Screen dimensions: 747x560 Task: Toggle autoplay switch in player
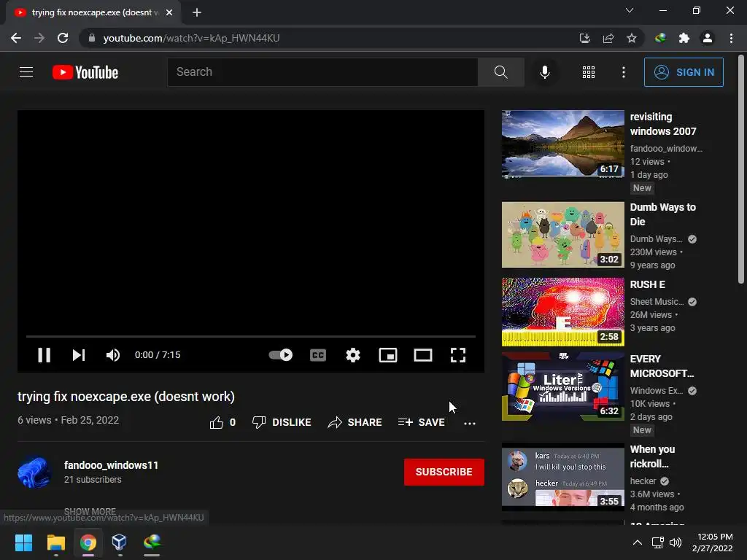coord(281,355)
